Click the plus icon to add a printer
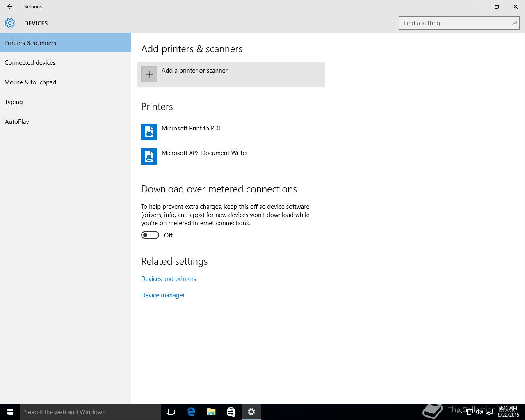Image resolution: width=525 pixels, height=420 pixels. (149, 74)
